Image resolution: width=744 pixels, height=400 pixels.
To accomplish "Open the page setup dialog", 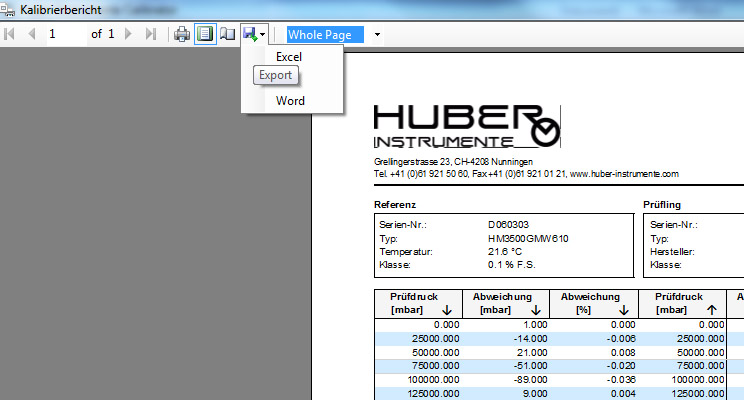I will pyautogui.click(x=228, y=34).
